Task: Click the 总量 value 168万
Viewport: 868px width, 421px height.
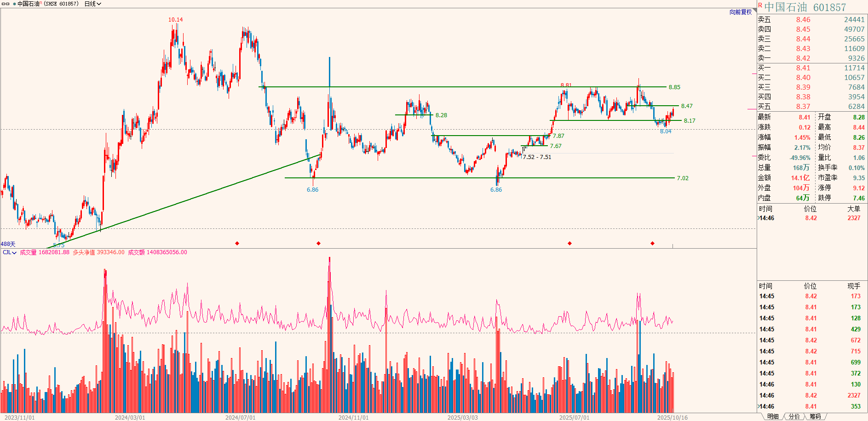Action: [801, 168]
